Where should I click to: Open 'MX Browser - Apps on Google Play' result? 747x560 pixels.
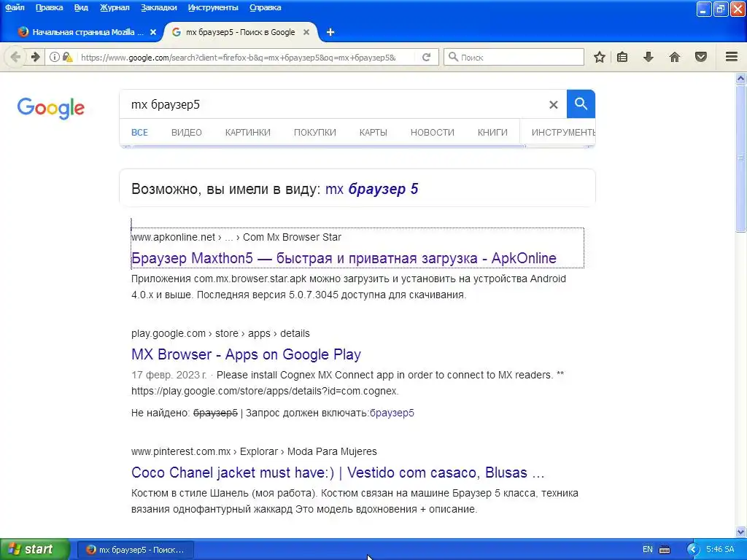246,354
